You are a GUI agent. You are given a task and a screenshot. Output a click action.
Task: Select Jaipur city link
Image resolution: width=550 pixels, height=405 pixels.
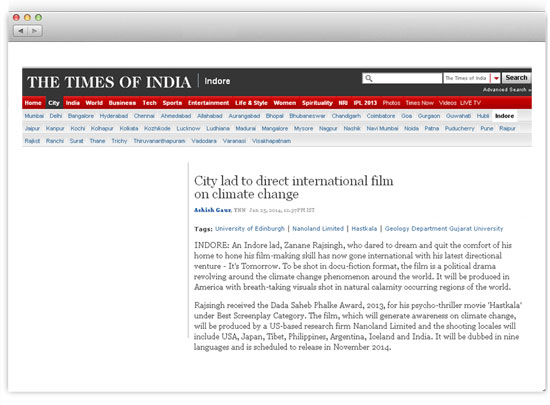coord(32,128)
